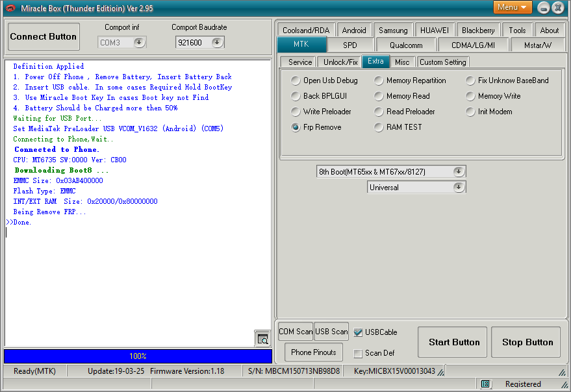
Task: Click the COM Scan button
Action: pyautogui.click(x=296, y=332)
